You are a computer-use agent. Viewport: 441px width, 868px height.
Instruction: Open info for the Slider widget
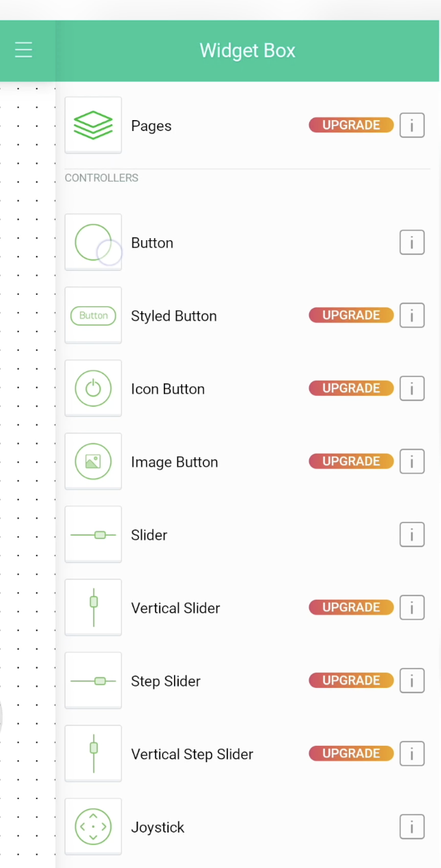[412, 534]
